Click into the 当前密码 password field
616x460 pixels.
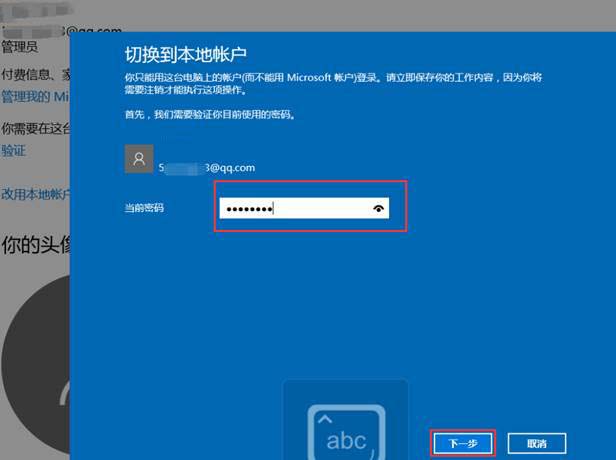304,208
